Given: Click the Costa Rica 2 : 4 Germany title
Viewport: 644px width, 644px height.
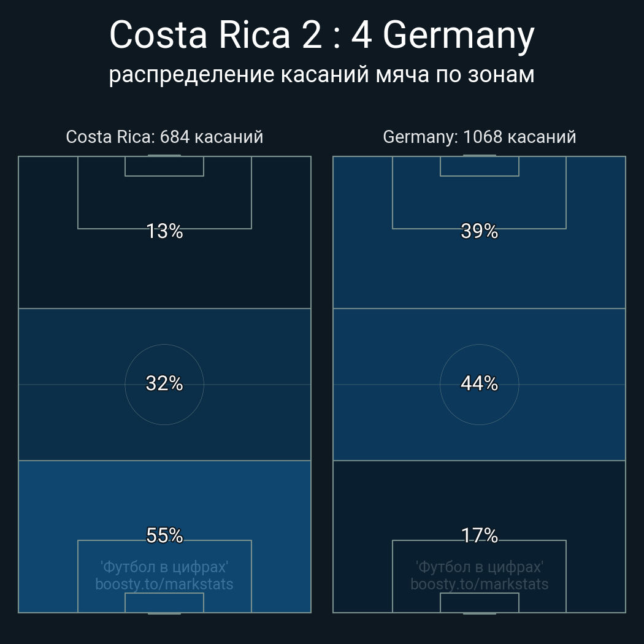Looking at the screenshot, I should 321,36.
